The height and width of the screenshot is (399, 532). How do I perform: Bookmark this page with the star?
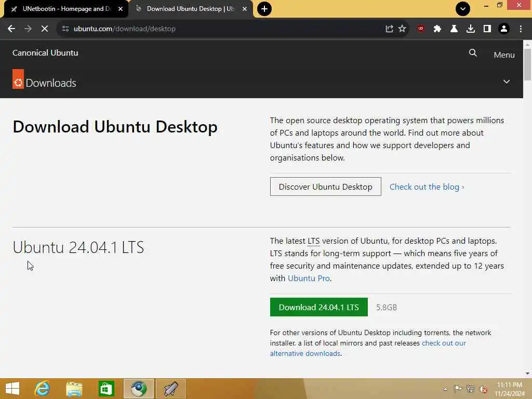(403, 29)
